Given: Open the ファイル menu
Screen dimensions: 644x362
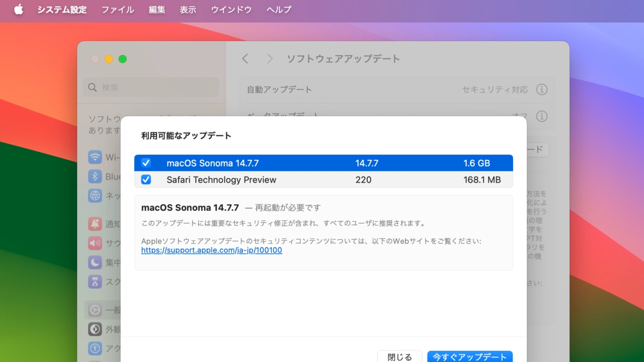Looking at the screenshot, I should coord(118,10).
